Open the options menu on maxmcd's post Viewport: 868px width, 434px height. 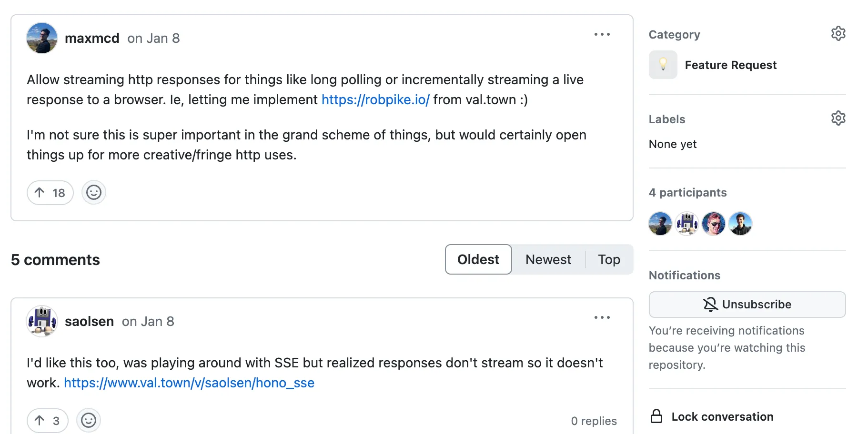[x=602, y=34]
